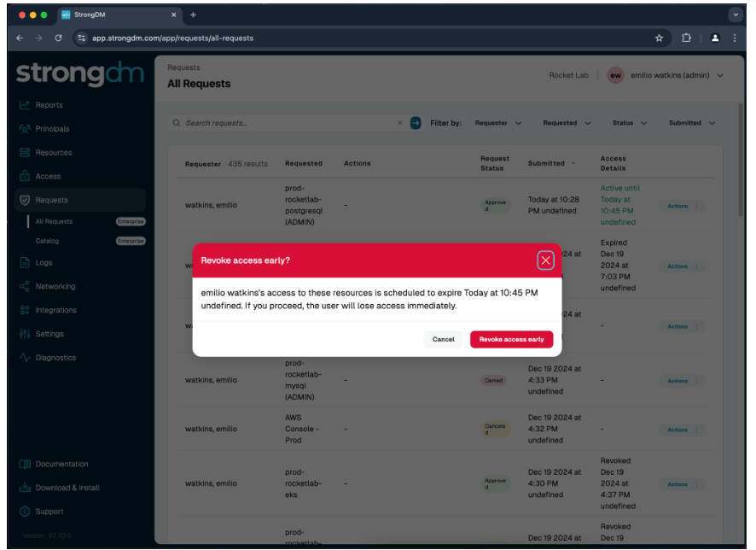
Task: Click the browser bookmark star icon
Action: [659, 38]
